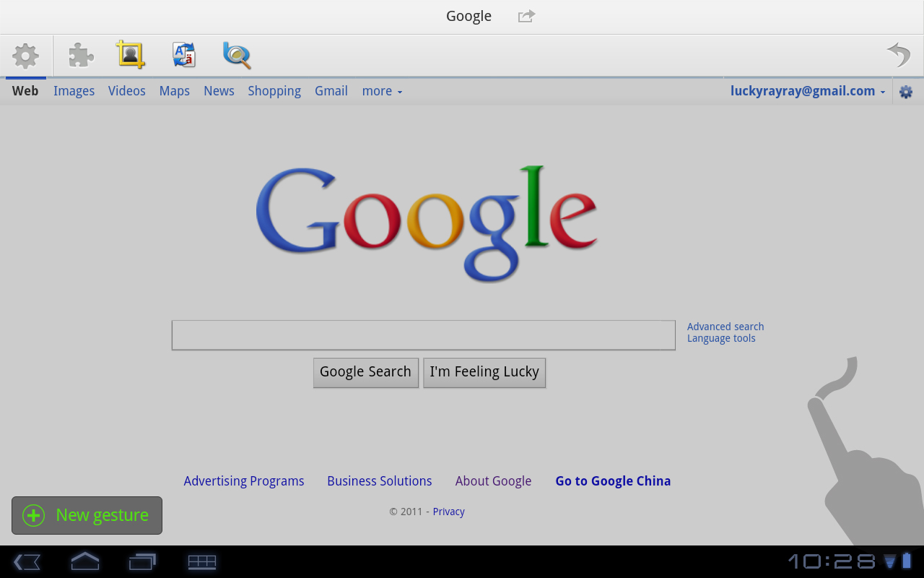Tap the grid menu icon in system bar
The width and height of the screenshot is (924, 578).
tap(202, 561)
